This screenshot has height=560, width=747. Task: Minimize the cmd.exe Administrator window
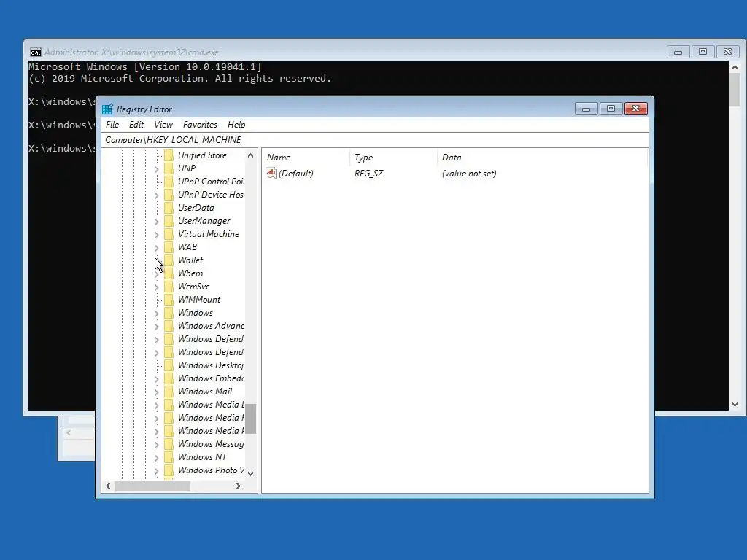[x=678, y=52]
